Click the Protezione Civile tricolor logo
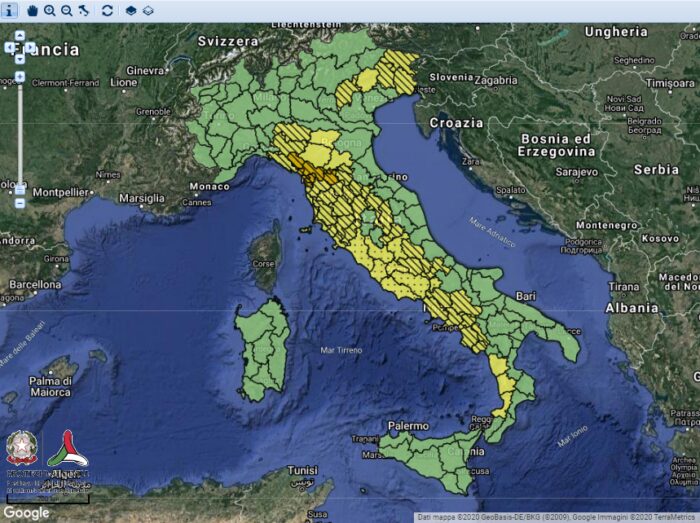 click(x=68, y=448)
